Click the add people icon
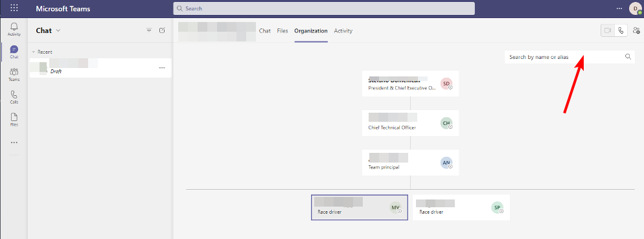This screenshot has height=239, width=644. (x=636, y=30)
